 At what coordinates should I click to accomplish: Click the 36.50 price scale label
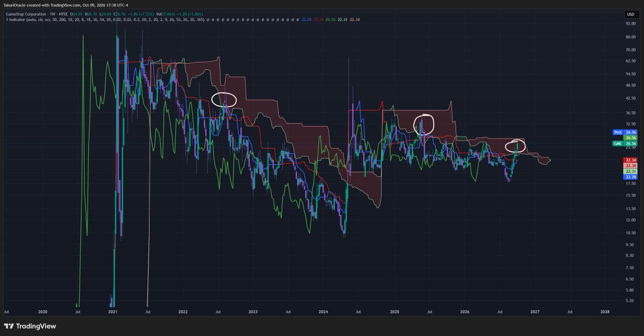[x=631, y=113]
